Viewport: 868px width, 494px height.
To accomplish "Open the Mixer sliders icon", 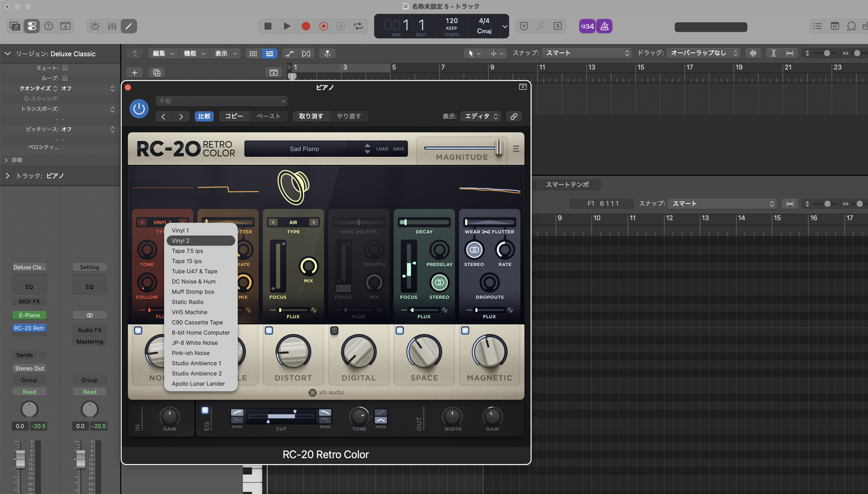I will point(112,26).
